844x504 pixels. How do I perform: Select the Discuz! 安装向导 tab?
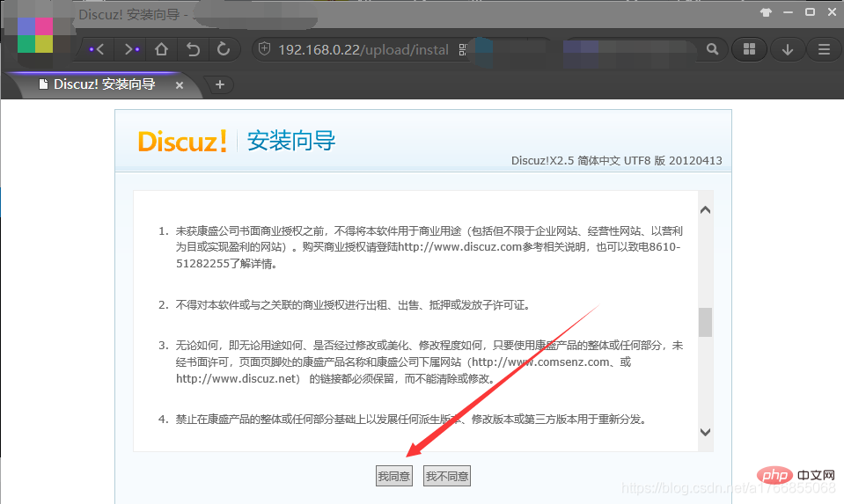[105, 84]
